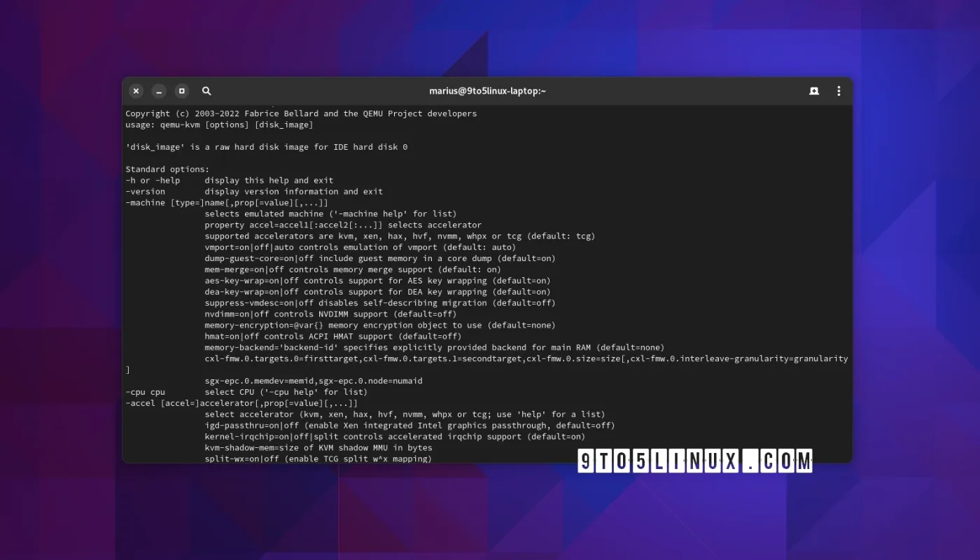Viewport: 980px width, 560px height.
Task: Close the terminal window with the X icon
Action: pyautogui.click(x=136, y=91)
